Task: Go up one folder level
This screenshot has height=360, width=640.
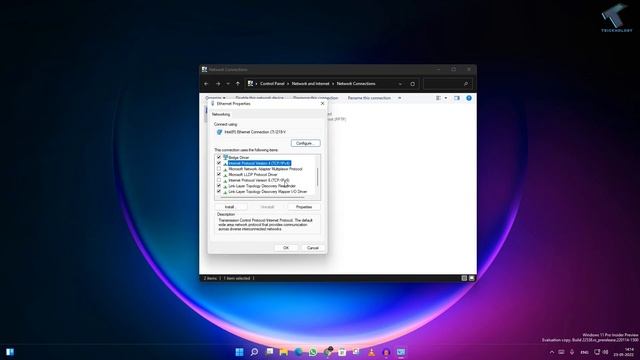Action: click(x=238, y=84)
